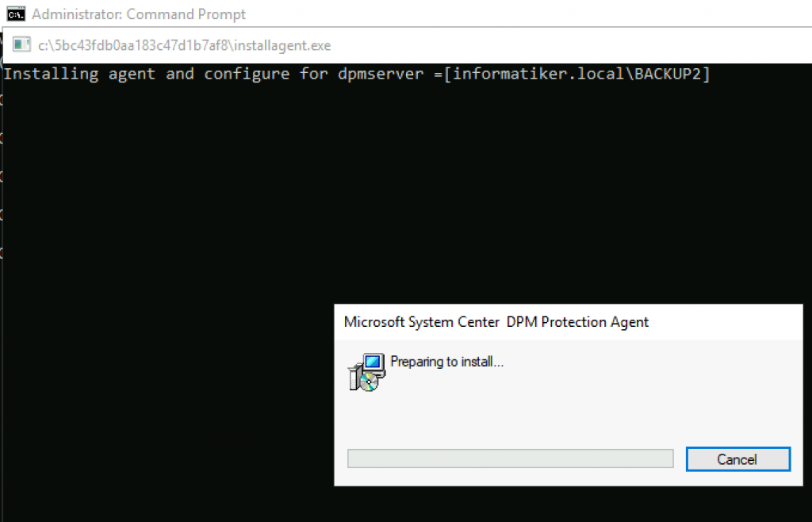Click the installagent.exe path title text
Screen dimensions: 812x522
pyautogui.click(x=184, y=45)
